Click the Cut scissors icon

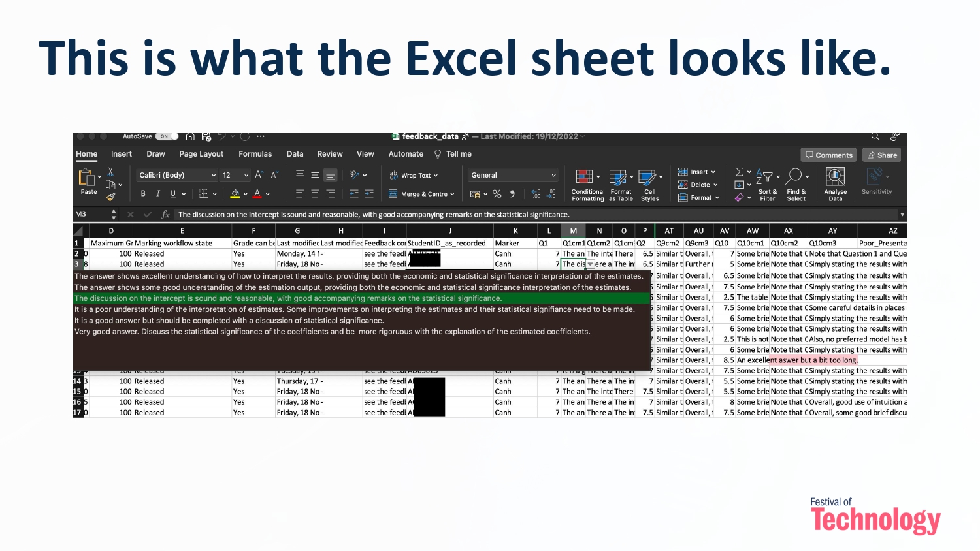point(110,172)
